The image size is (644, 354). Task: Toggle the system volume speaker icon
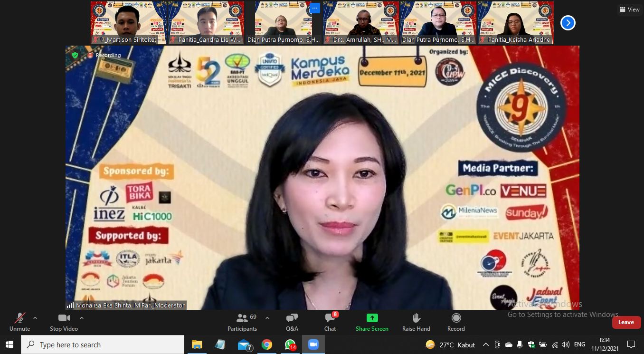pos(565,344)
